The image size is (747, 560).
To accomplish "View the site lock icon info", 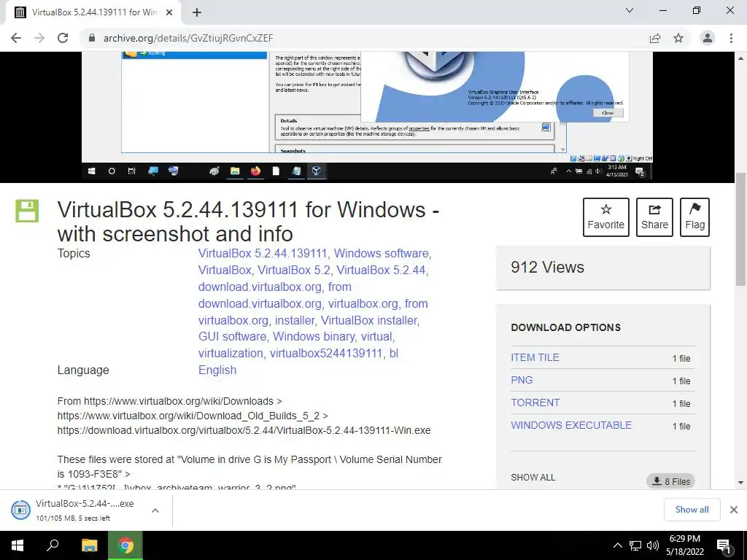I will click(x=92, y=38).
